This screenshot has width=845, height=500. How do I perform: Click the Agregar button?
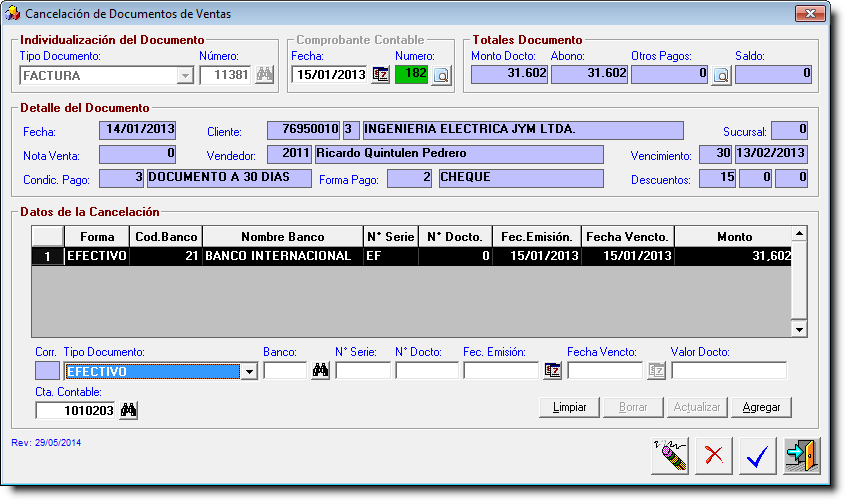(761, 407)
